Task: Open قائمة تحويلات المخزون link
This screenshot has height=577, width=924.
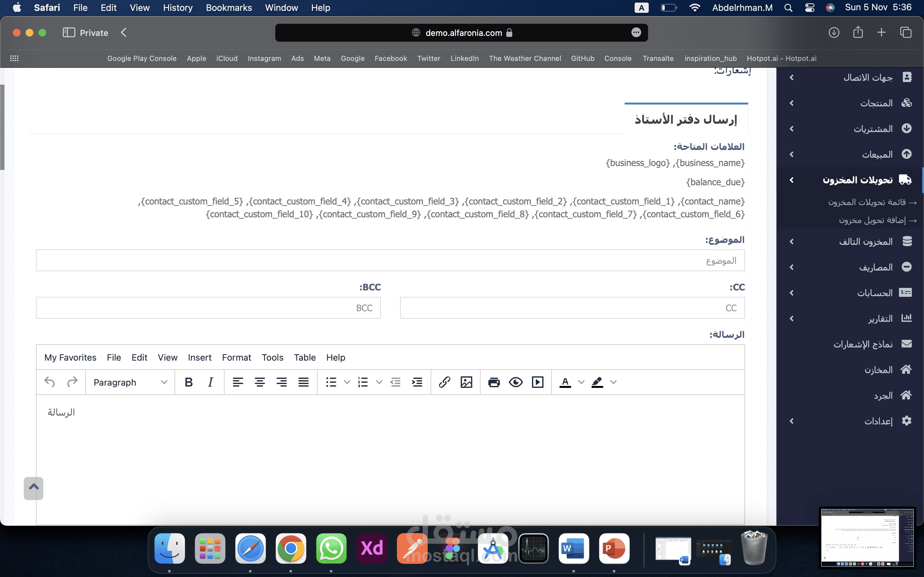Action: point(867,202)
